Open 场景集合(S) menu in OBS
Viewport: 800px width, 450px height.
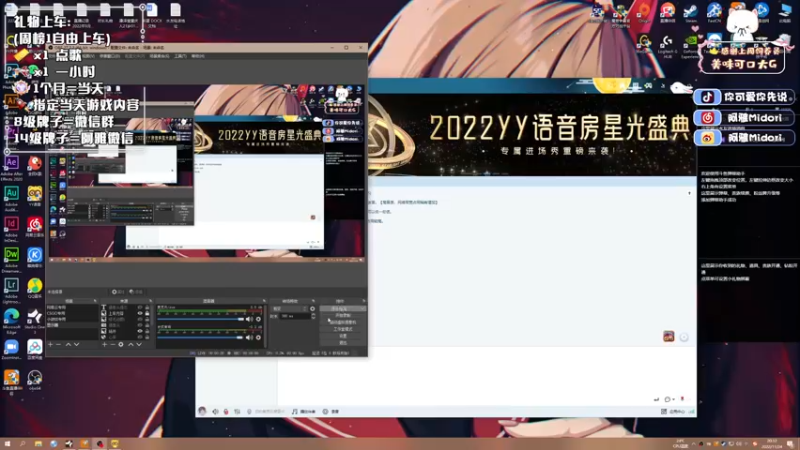[159, 56]
